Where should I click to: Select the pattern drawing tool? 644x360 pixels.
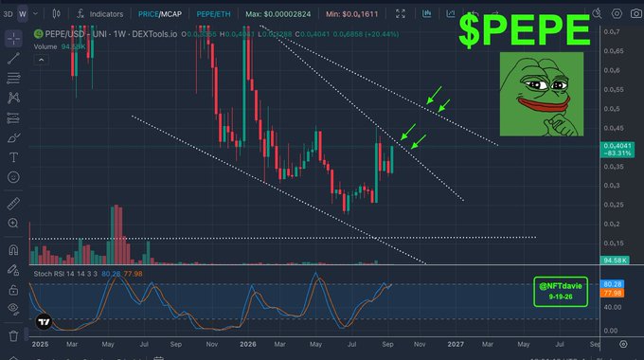point(13,98)
